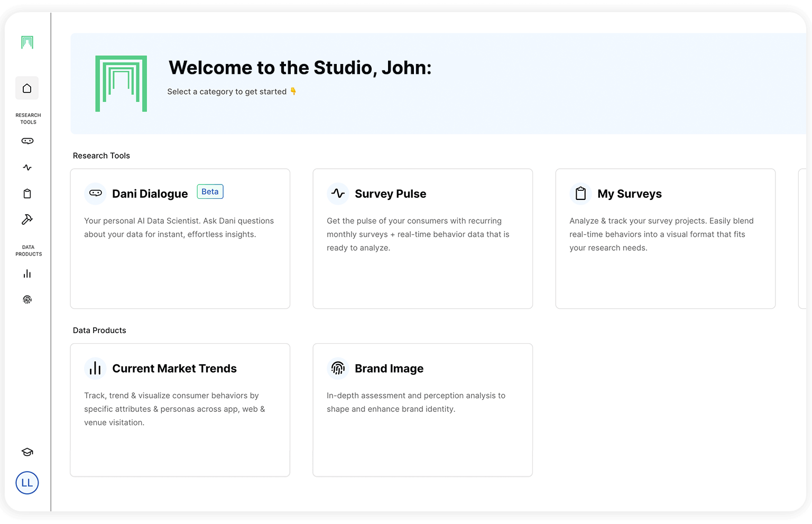This screenshot has width=812, height=524.
Task: Open the My Surveys card title
Action: coord(630,194)
